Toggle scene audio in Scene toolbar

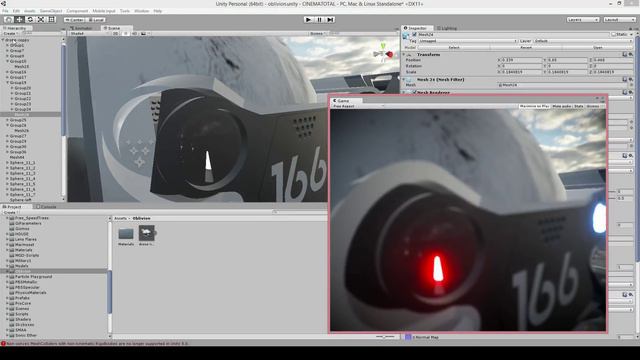(135, 33)
